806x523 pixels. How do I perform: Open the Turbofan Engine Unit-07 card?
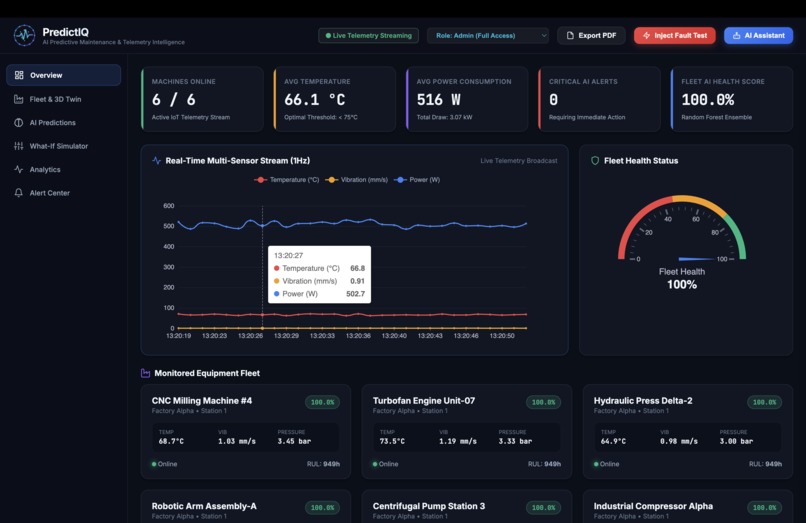[467, 431]
